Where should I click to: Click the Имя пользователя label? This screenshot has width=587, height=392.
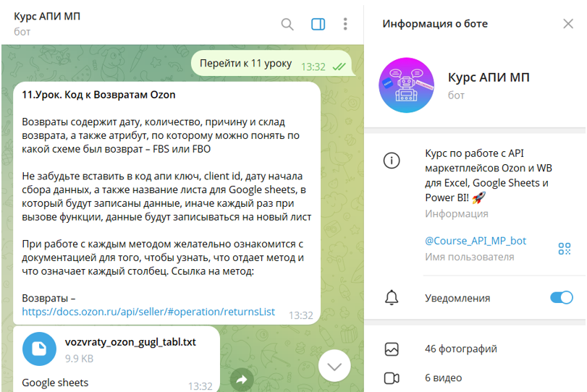[x=470, y=257]
